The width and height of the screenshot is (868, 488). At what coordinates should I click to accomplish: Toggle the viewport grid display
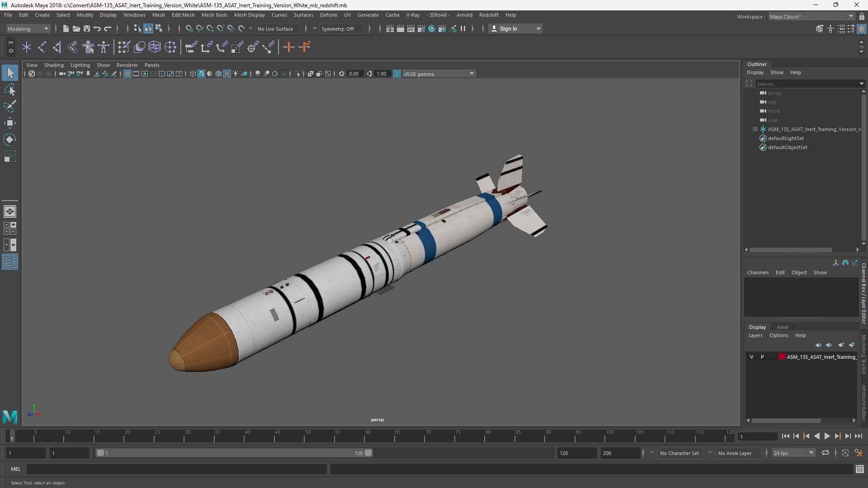pyautogui.click(x=127, y=74)
